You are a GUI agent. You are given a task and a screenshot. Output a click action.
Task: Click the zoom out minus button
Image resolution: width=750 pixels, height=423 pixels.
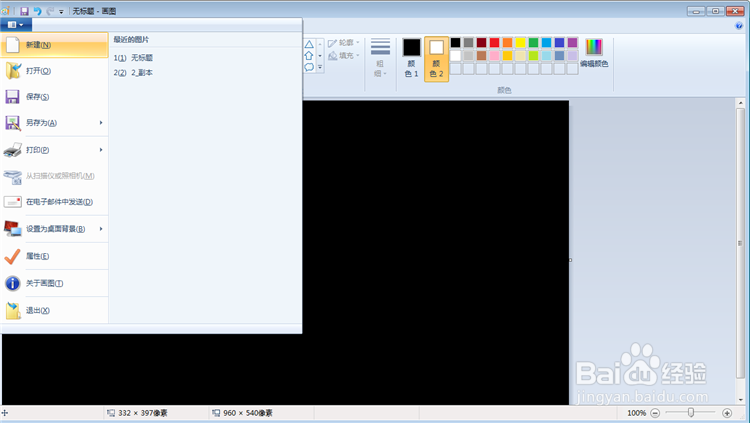[655, 413]
